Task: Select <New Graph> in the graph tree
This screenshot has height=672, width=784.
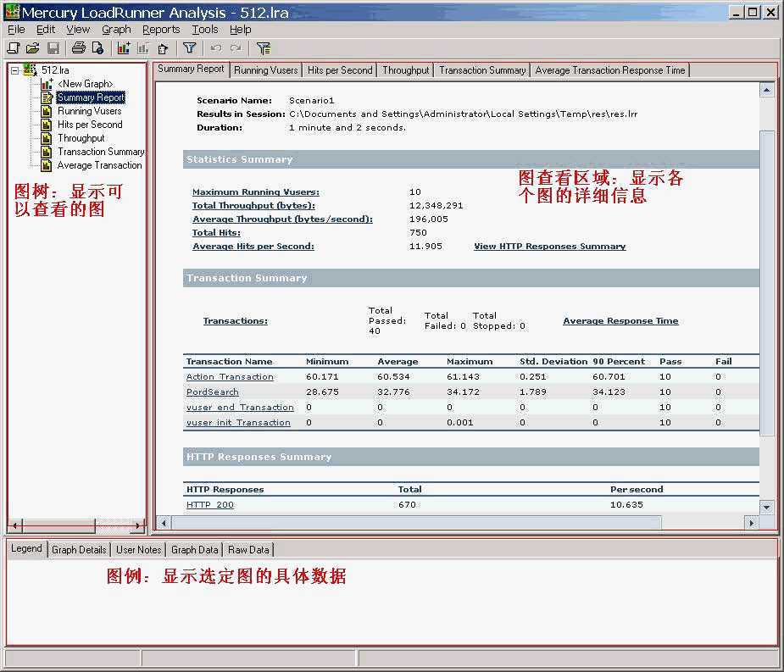Action: [x=85, y=84]
